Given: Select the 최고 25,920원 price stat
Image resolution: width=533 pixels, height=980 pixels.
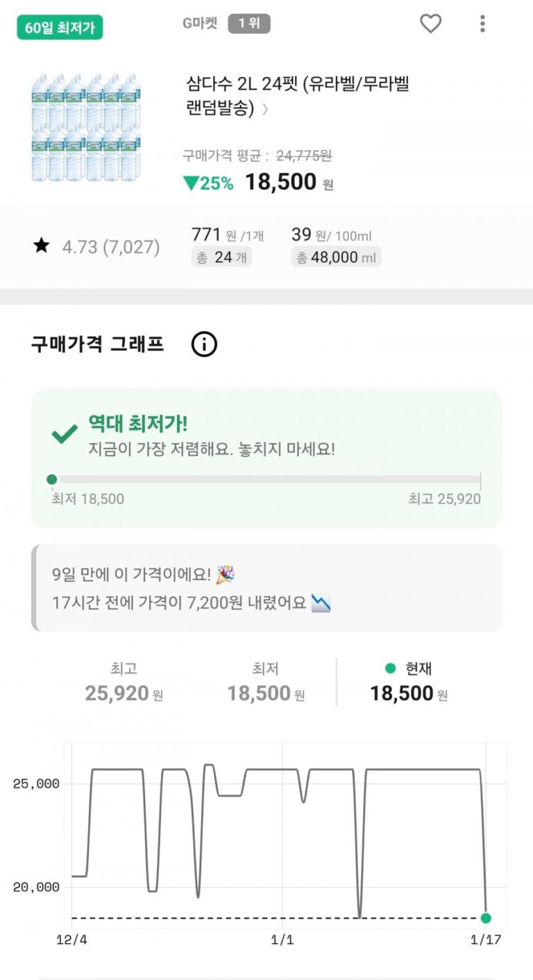Looking at the screenshot, I should click(x=124, y=682).
